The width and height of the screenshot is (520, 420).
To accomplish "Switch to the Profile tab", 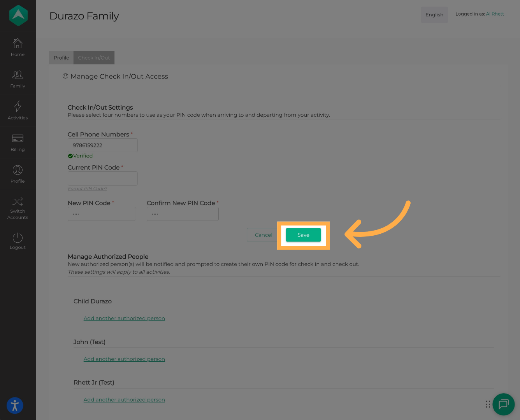I will 61,58.
